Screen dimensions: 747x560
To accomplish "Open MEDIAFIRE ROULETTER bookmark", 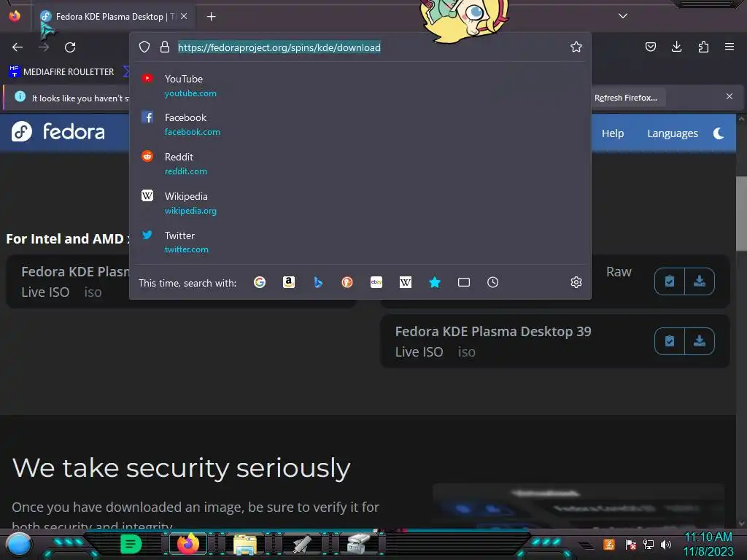I will coord(61,72).
